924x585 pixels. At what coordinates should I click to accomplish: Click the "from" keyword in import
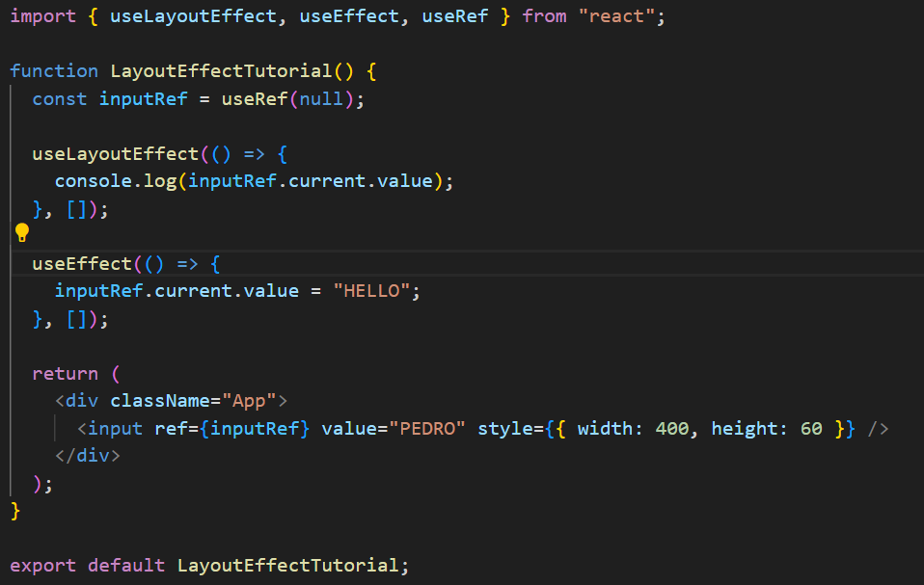[544, 16]
